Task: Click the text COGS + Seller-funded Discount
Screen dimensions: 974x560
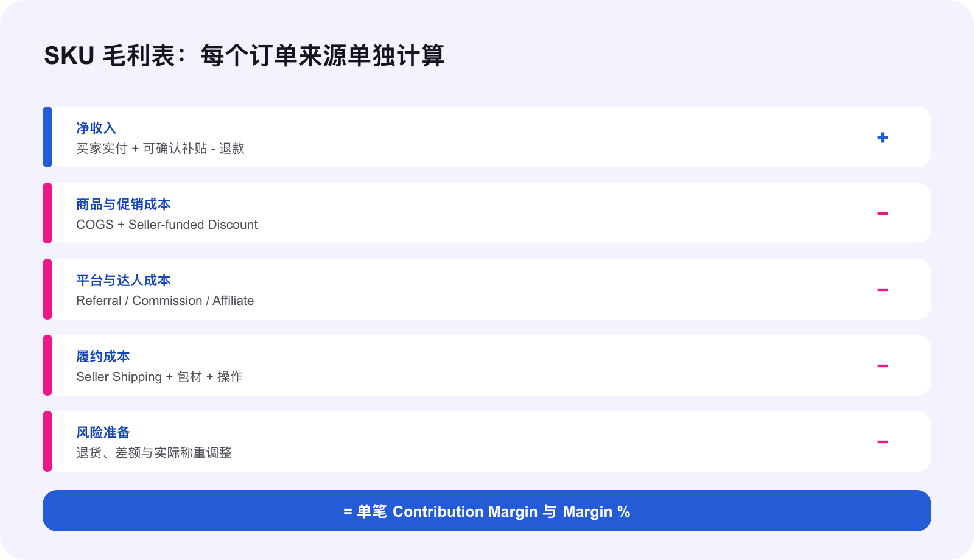Action: pyautogui.click(x=167, y=225)
